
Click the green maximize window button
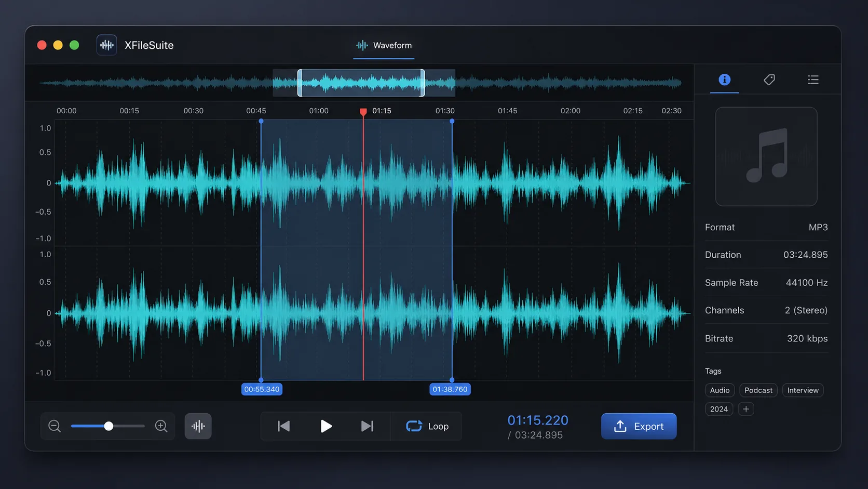[74, 45]
